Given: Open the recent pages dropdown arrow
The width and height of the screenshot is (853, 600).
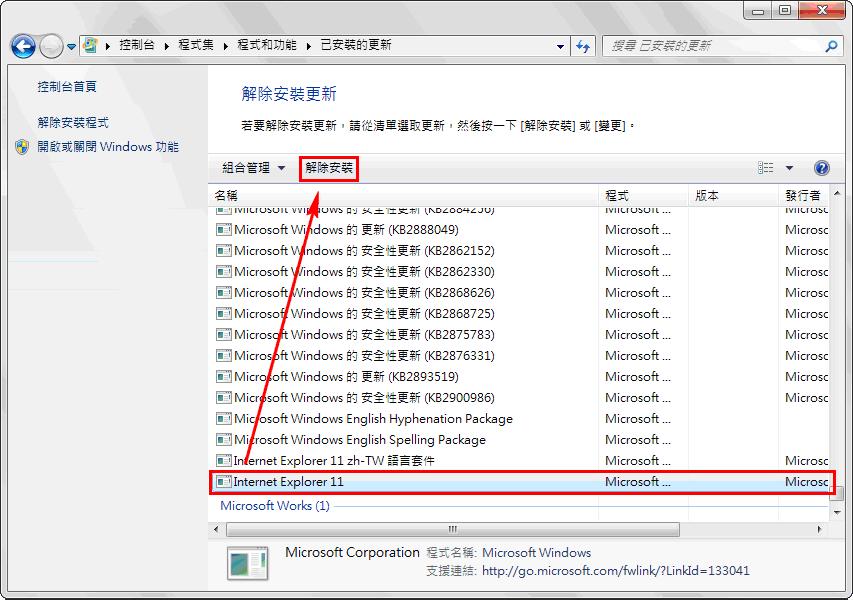Looking at the screenshot, I should (x=71, y=47).
